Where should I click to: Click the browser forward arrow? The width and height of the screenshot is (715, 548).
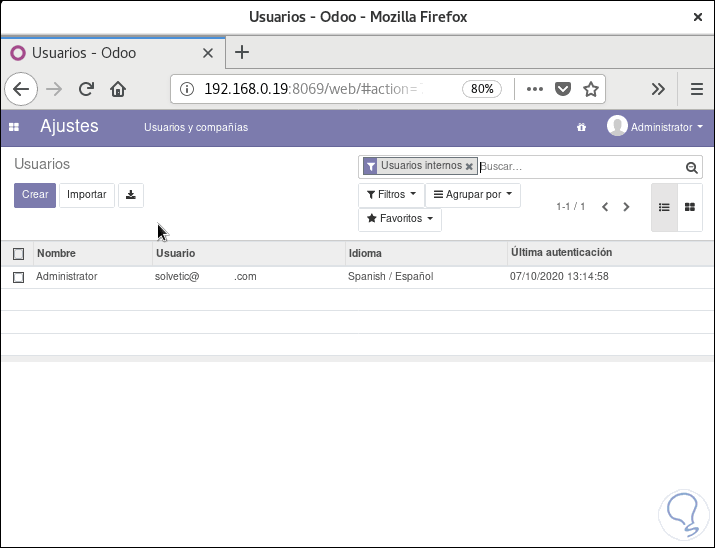click(54, 89)
